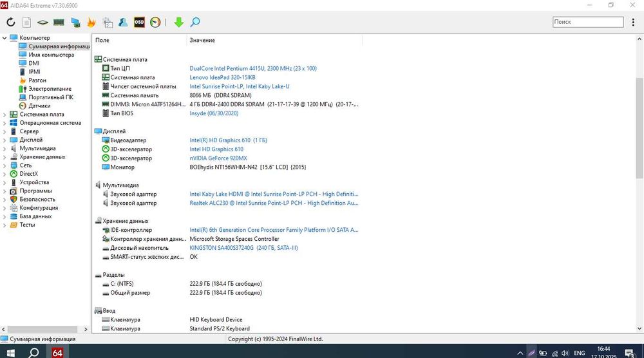Expand the Дисплей tree node
The image size is (644, 358).
[5, 140]
